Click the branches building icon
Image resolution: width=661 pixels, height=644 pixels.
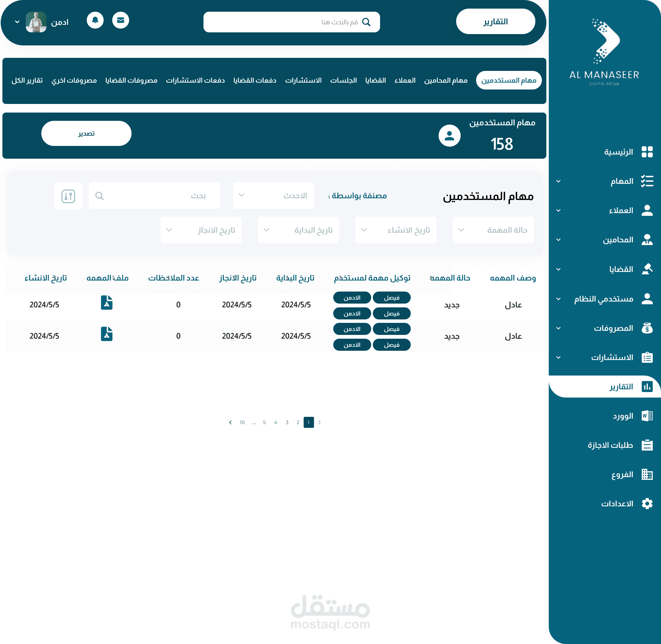click(647, 474)
